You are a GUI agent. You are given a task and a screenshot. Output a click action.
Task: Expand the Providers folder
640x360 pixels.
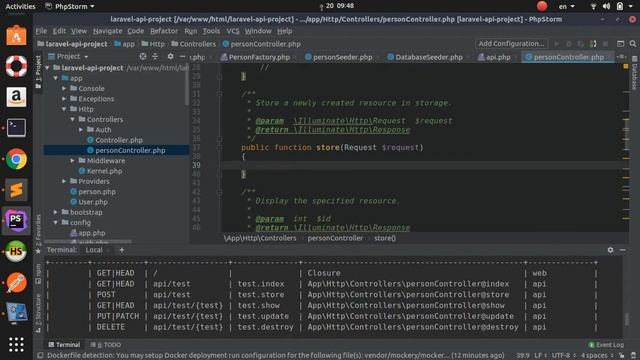(x=64, y=181)
